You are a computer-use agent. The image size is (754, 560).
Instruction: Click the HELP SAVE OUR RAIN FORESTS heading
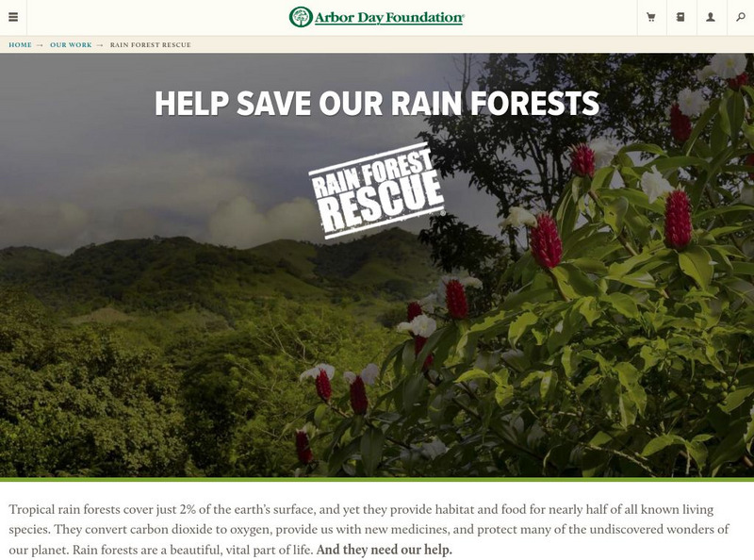(x=377, y=103)
